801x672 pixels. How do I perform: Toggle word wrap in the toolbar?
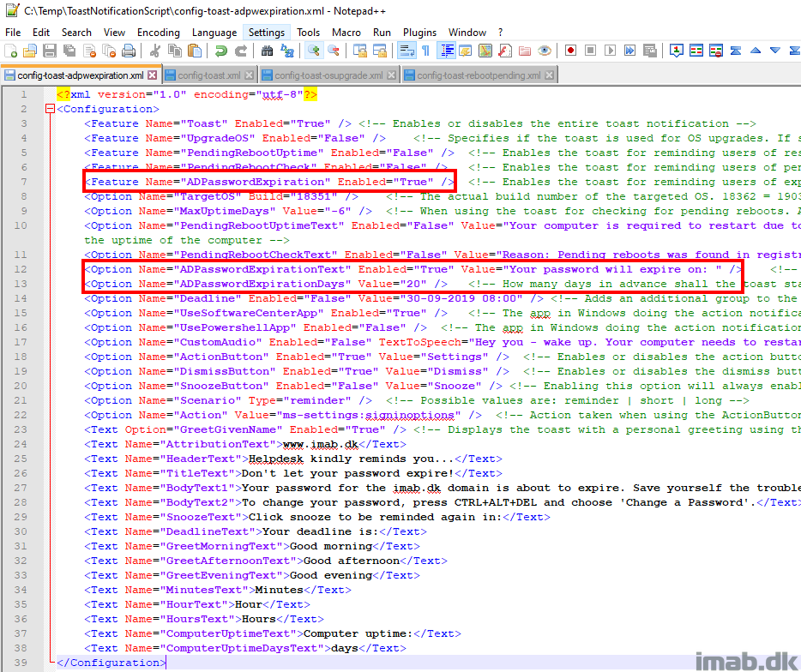coord(407,51)
